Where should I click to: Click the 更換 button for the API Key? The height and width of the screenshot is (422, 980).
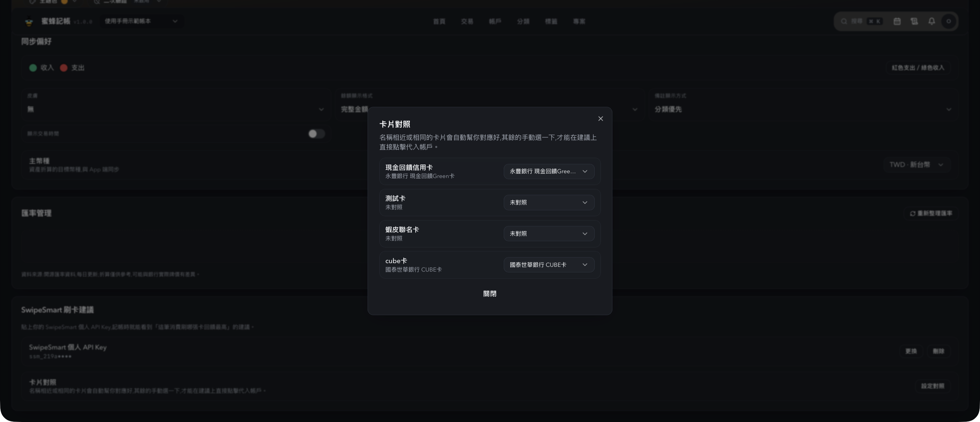[x=911, y=351]
